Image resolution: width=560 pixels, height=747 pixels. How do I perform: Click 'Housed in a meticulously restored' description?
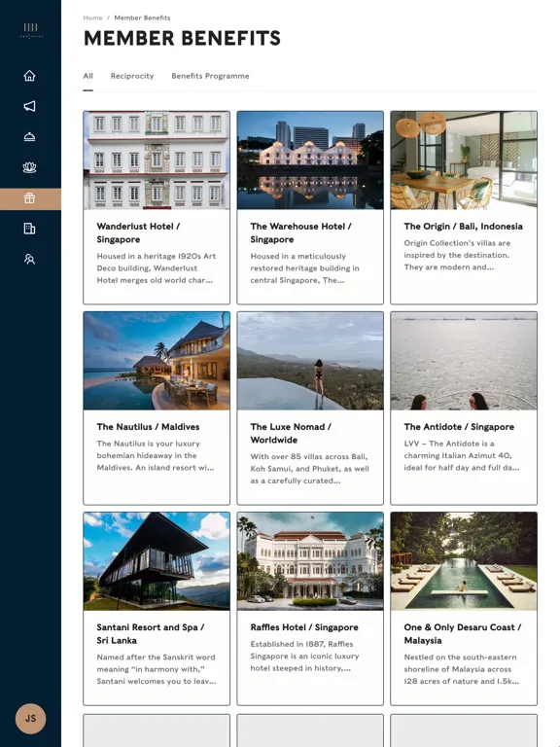click(304, 268)
